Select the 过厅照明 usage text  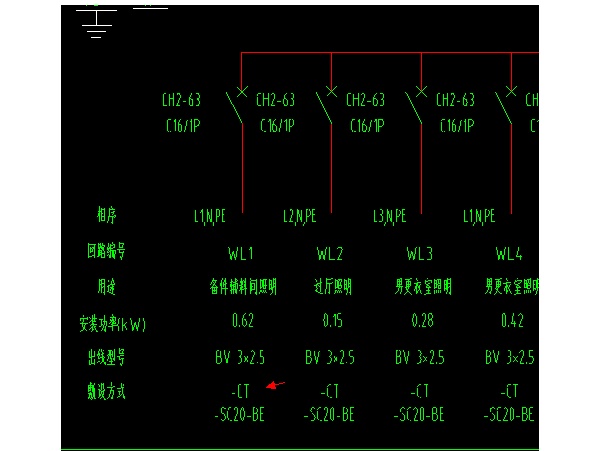[330, 288]
